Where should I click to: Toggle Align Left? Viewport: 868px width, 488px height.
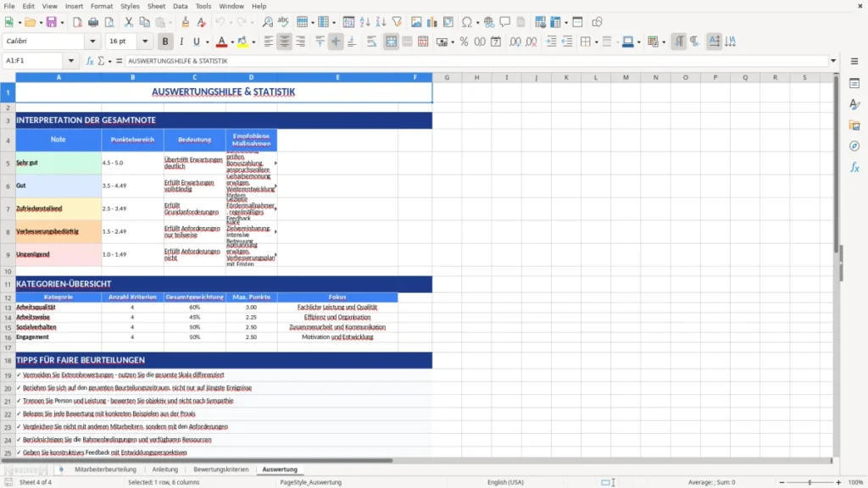tap(269, 42)
